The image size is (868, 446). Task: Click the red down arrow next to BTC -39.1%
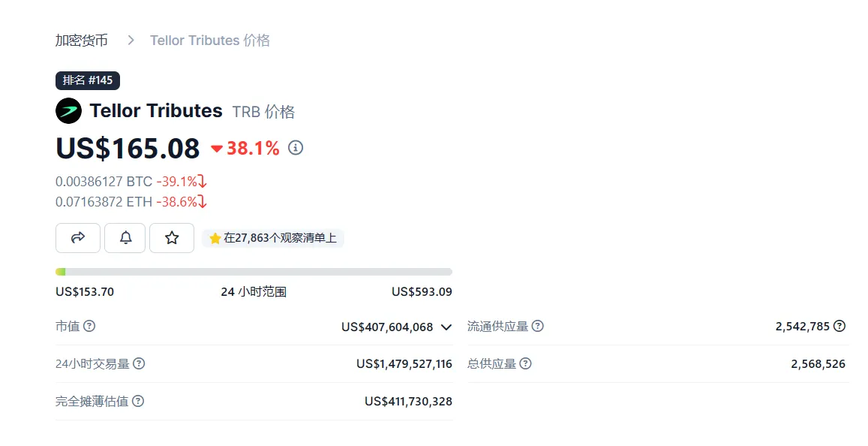click(x=202, y=181)
